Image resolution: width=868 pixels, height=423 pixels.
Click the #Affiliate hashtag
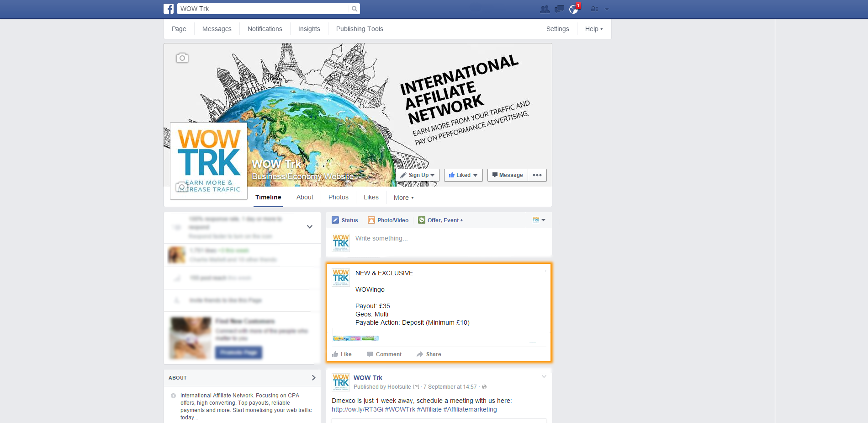tap(429, 410)
